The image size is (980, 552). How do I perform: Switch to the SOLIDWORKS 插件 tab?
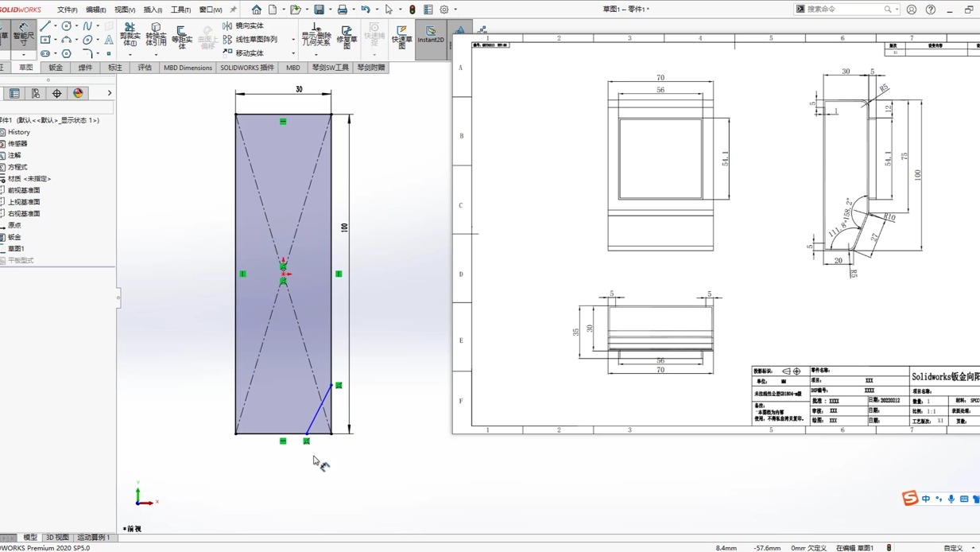click(247, 68)
